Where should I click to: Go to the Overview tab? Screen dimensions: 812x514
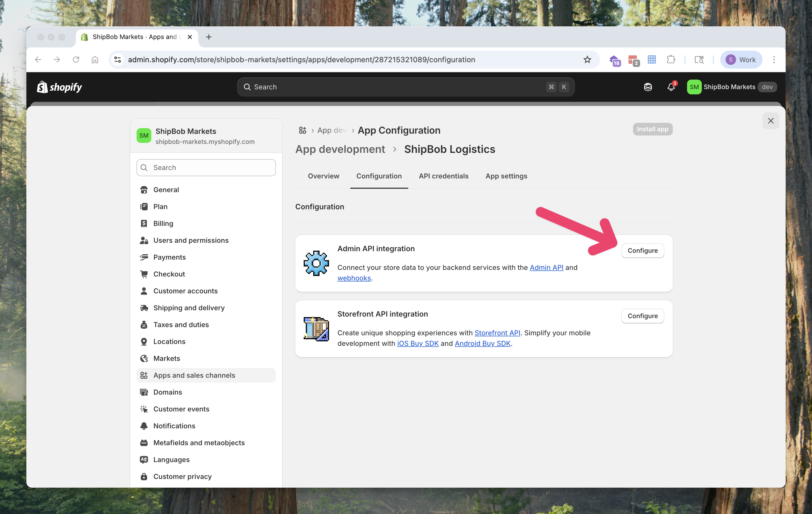(x=323, y=176)
